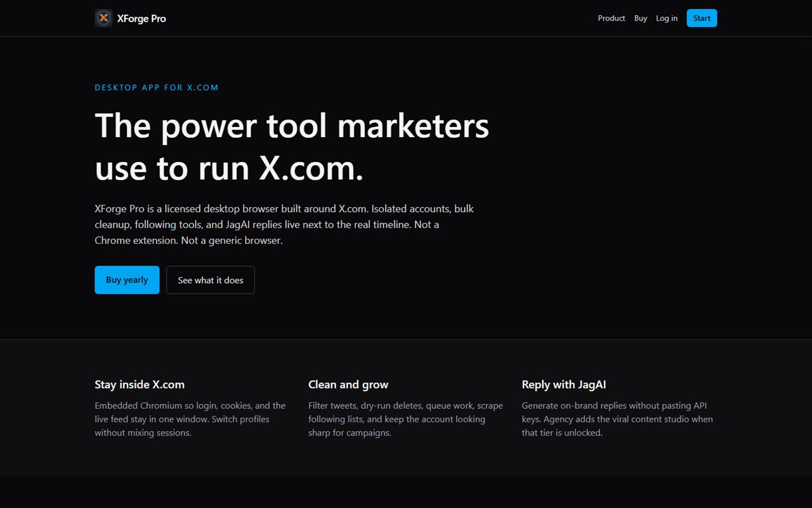Click the Generate on-brand replies description text
The image size is (812, 508).
pyautogui.click(x=617, y=419)
